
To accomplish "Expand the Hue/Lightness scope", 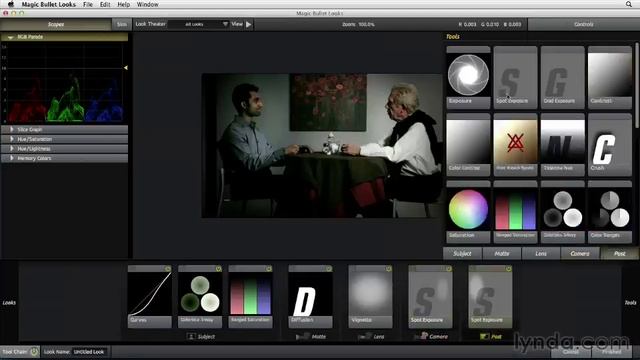I will (12, 149).
